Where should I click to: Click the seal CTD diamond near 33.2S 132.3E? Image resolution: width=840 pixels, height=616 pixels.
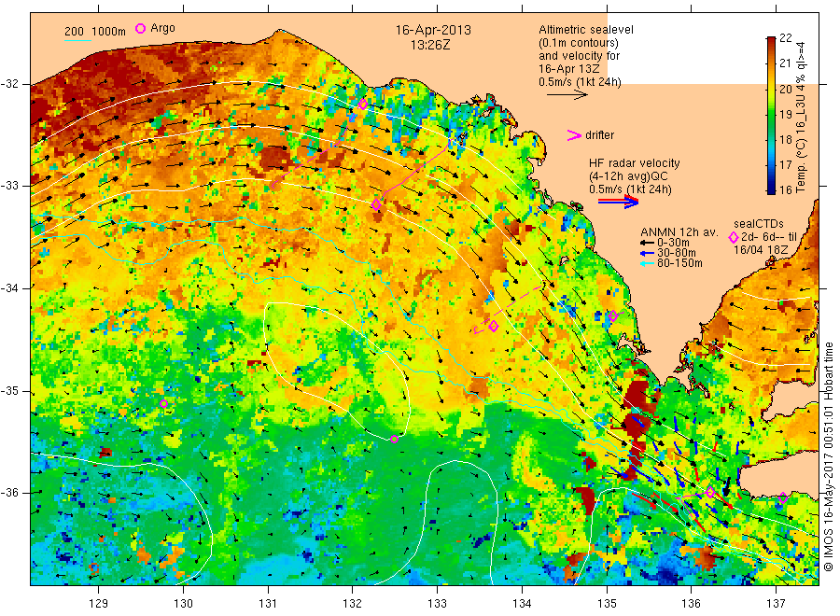coord(376,204)
